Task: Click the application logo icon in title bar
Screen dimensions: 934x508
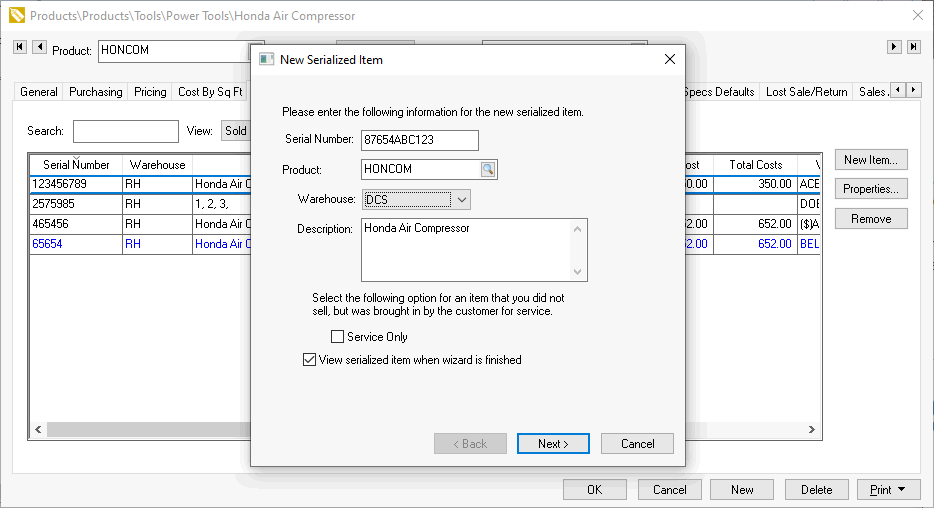Action: point(17,15)
